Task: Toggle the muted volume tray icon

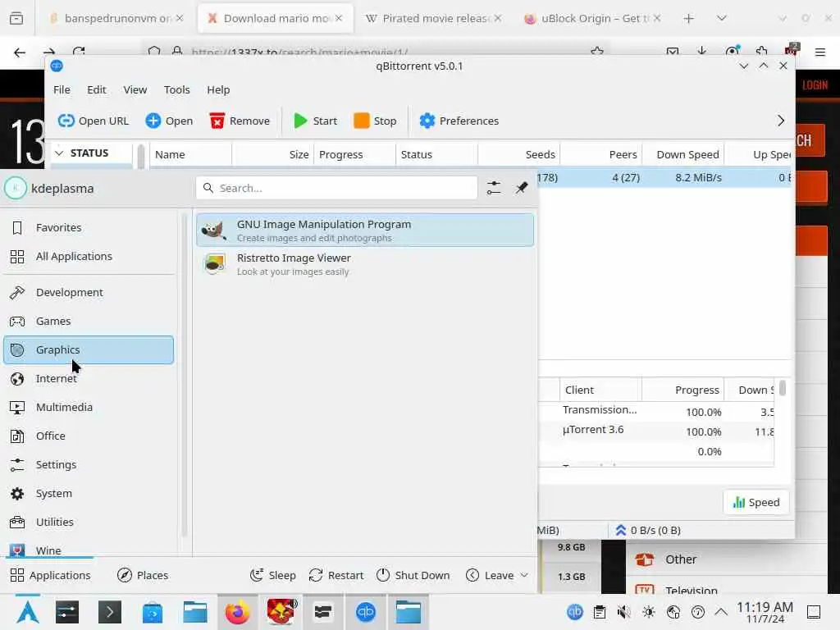Action: pos(623,612)
